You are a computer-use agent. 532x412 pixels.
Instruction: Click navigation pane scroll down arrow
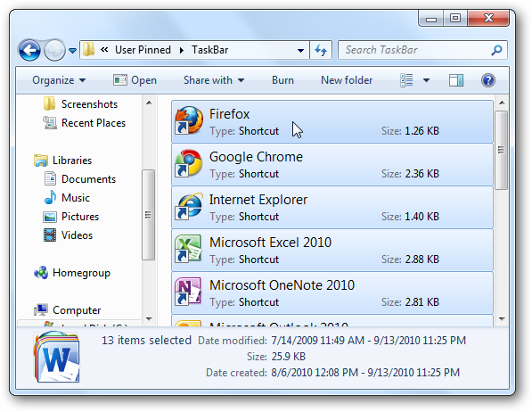[x=149, y=318]
